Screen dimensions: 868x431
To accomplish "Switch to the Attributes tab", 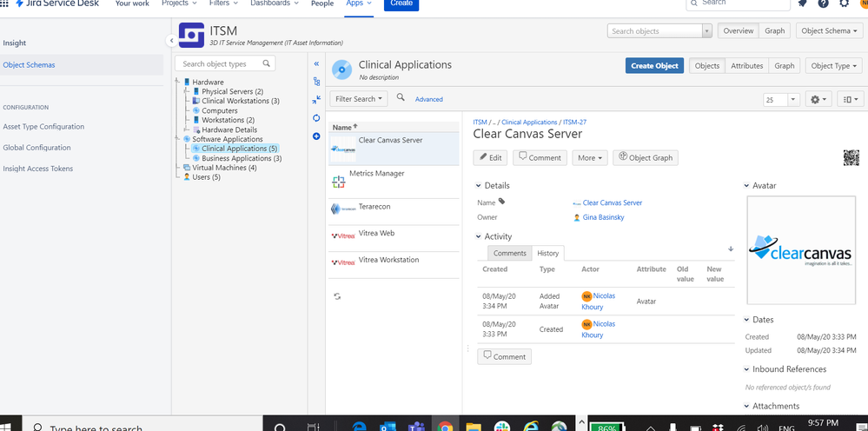I will click(x=746, y=65).
